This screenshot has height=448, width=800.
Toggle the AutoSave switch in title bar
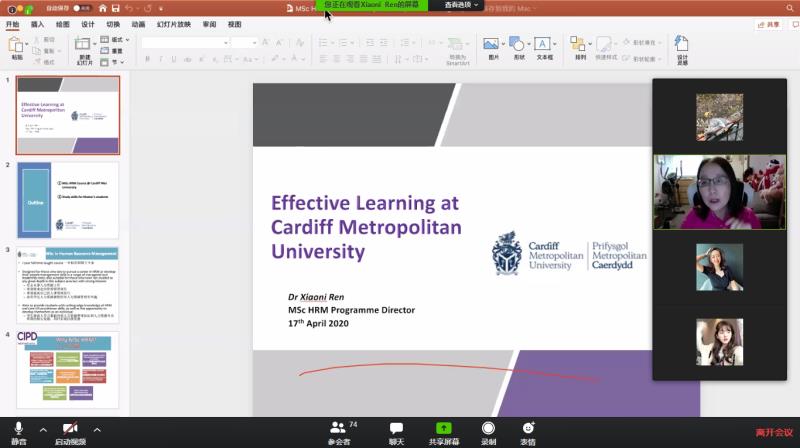click(x=81, y=8)
